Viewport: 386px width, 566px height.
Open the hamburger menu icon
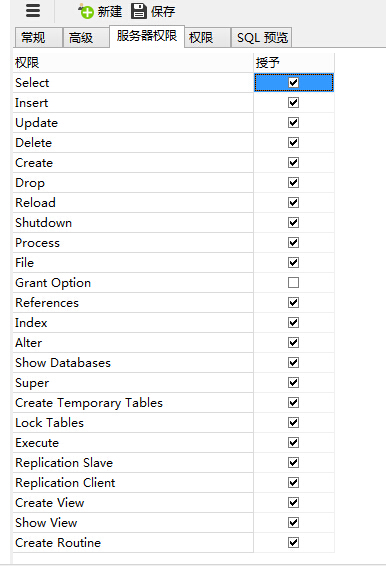[x=33, y=11]
